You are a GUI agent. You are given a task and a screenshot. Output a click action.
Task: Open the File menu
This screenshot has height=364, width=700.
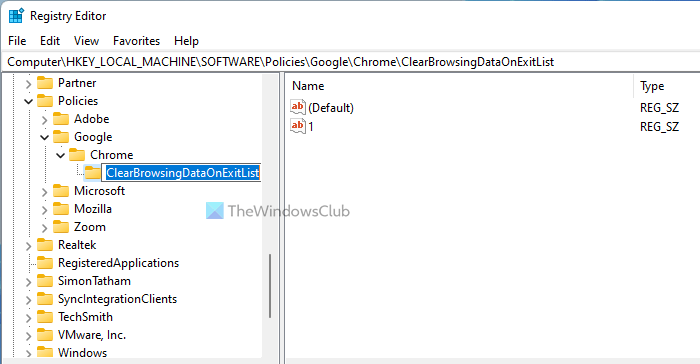17,41
